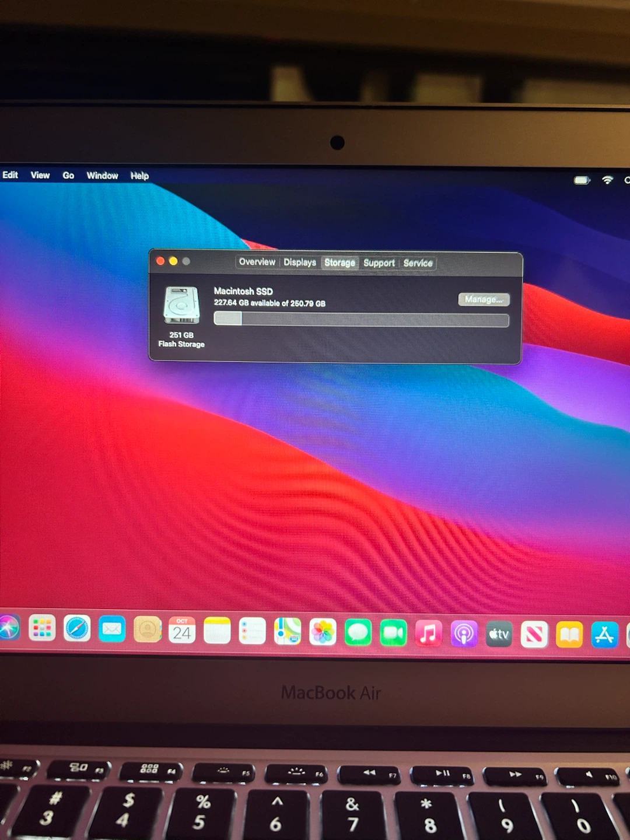Minimize the About This Mac window

click(173, 261)
